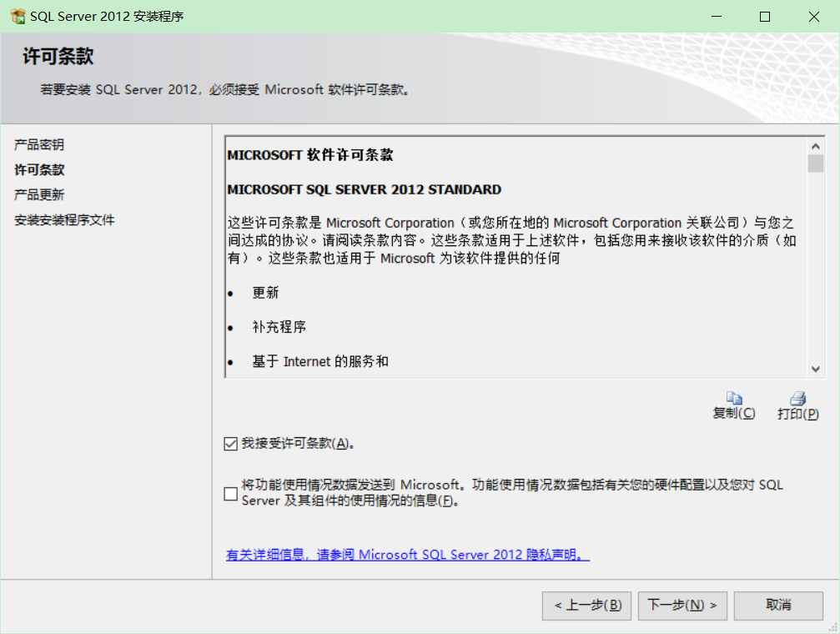The image size is (840, 634).
Task: Select the 产品更新 step in sidebar
Action: [39, 194]
